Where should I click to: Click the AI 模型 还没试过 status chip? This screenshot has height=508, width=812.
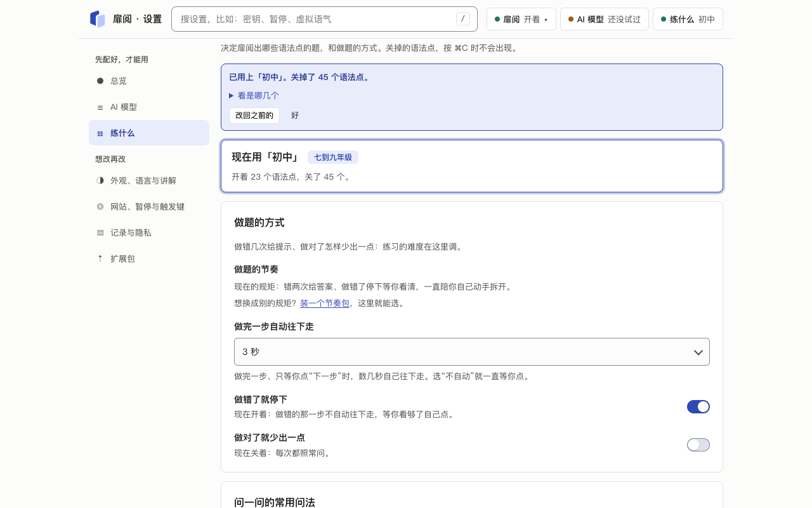click(605, 19)
